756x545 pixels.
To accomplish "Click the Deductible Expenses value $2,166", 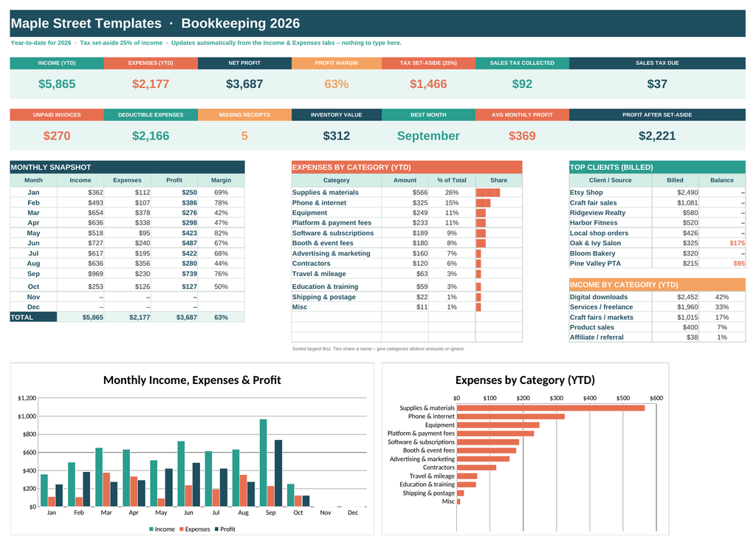I will tap(151, 136).
